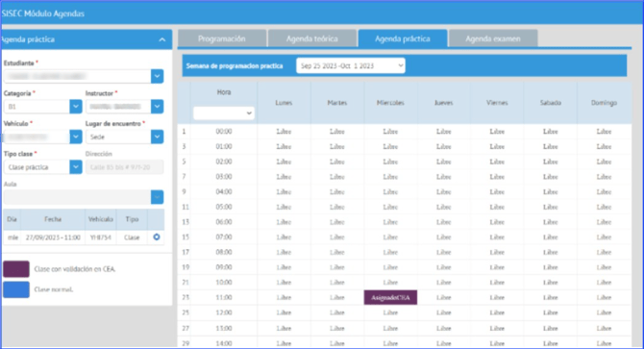
Task: Select Libre slot at 05:00 Sábado
Action: 551,207
